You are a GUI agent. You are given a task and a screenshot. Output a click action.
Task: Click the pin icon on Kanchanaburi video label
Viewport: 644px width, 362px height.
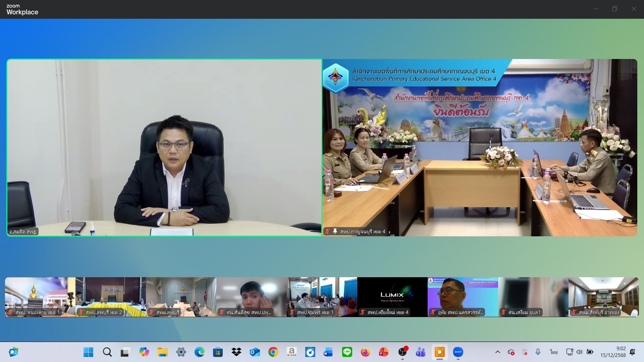335,231
